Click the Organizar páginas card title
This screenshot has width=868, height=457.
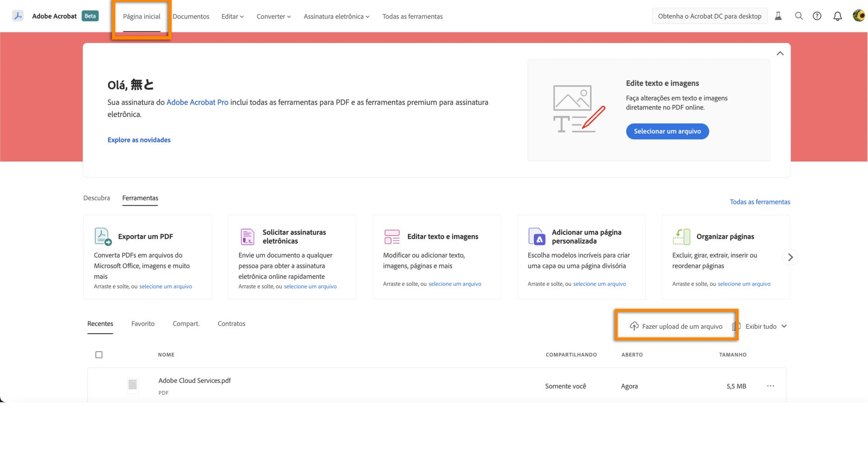click(725, 236)
